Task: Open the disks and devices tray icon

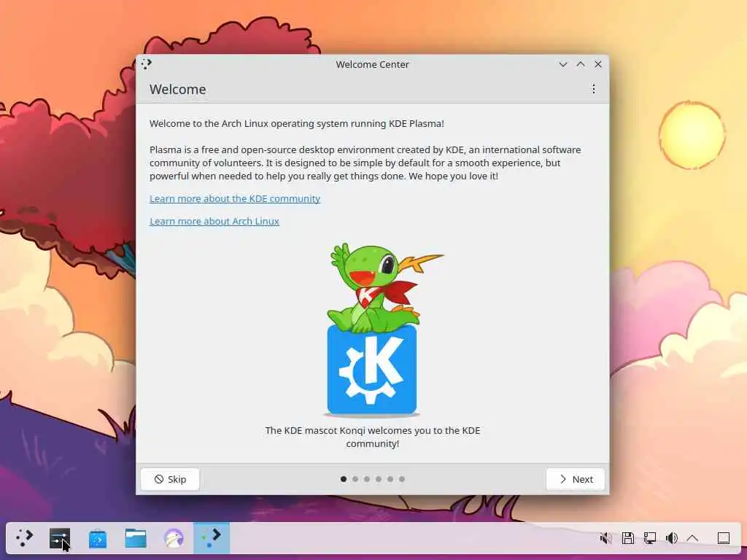Action: (628, 538)
